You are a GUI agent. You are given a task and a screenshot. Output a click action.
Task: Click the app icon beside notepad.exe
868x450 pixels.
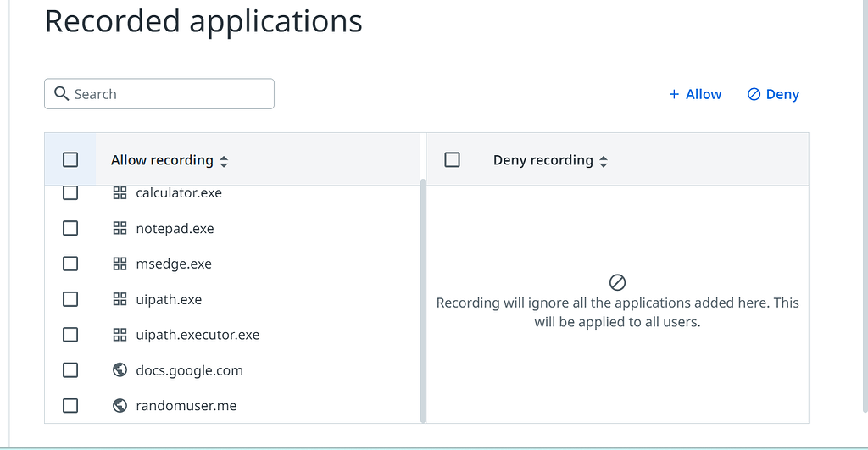tap(120, 229)
